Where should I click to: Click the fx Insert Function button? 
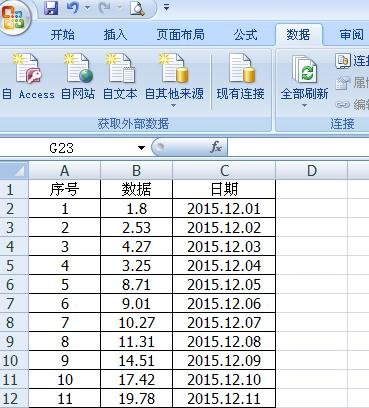click(215, 147)
